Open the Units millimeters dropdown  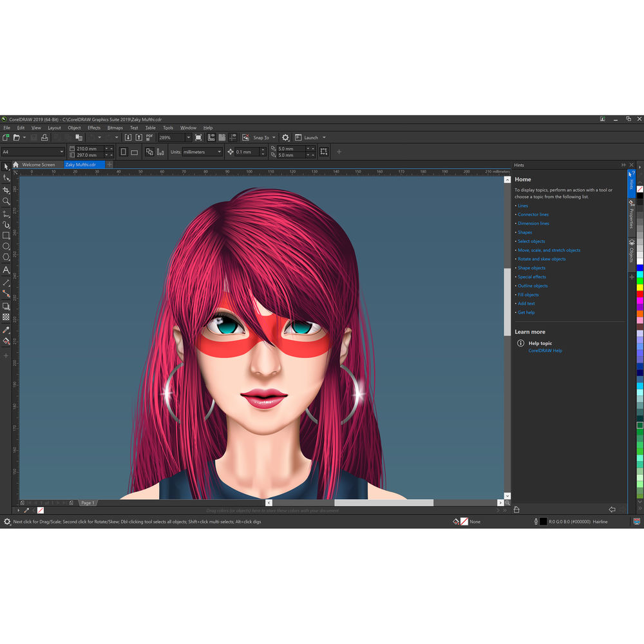coord(219,152)
